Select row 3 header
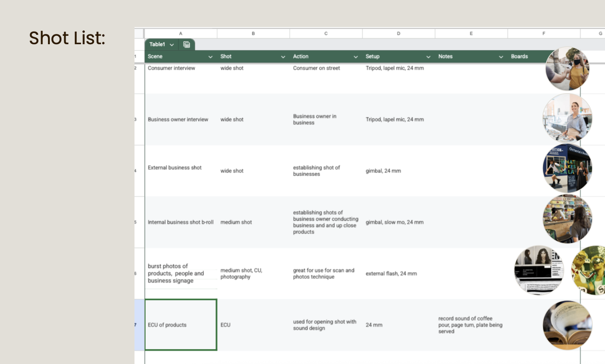Viewport: 605px width, 364px height. pos(139,120)
